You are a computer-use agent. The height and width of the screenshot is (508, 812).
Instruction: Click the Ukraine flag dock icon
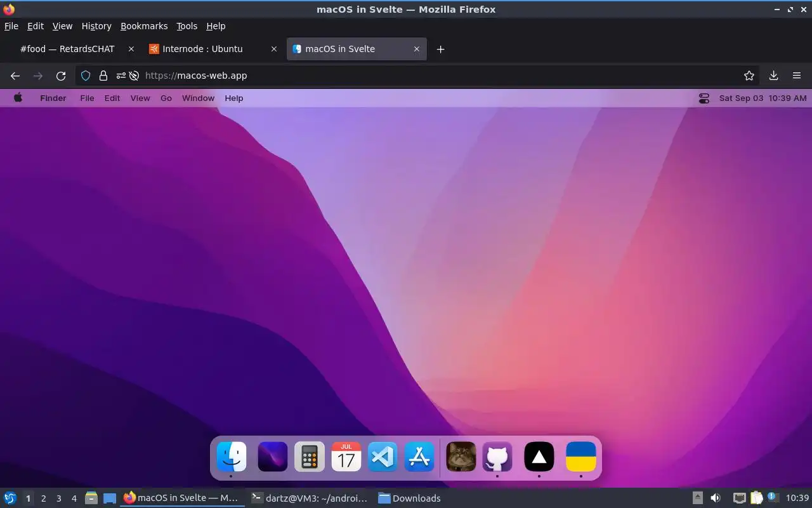(x=581, y=457)
